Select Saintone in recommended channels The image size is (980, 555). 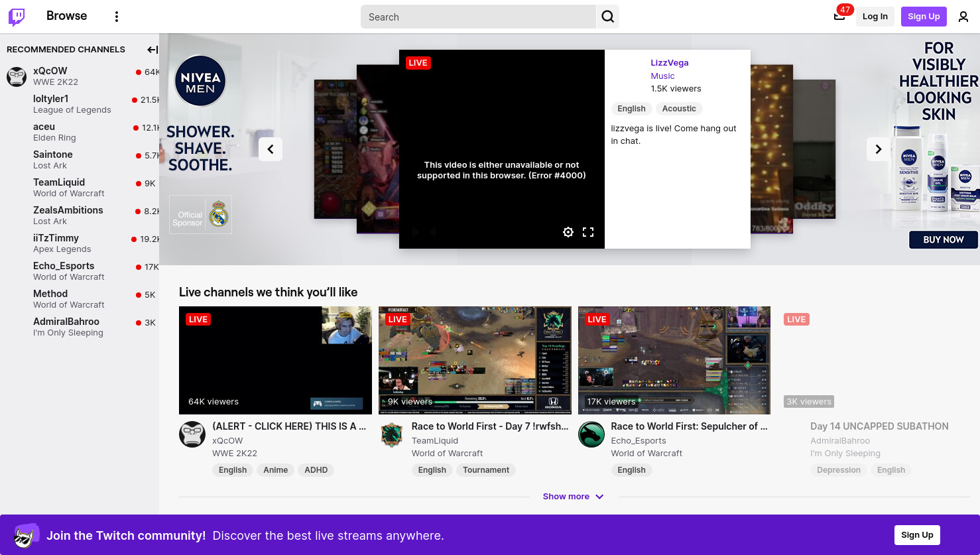click(x=80, y=160)
